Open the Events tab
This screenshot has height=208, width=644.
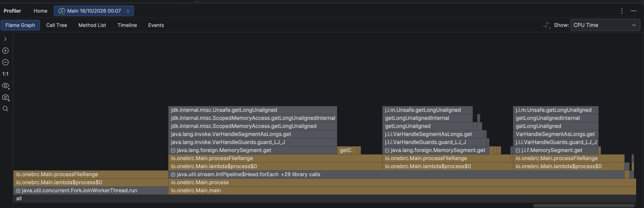[x=156, y=25]
